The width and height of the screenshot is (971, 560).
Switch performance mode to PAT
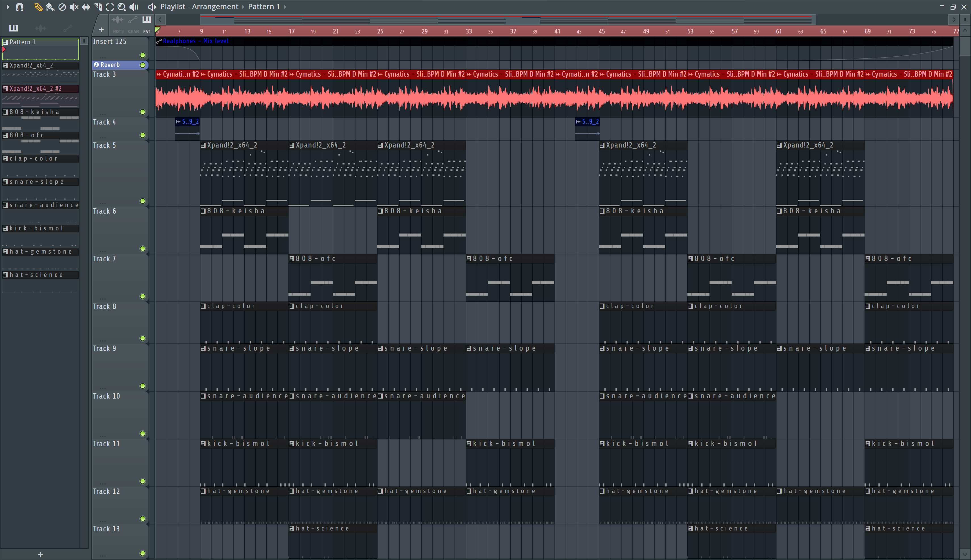[147, 24]
